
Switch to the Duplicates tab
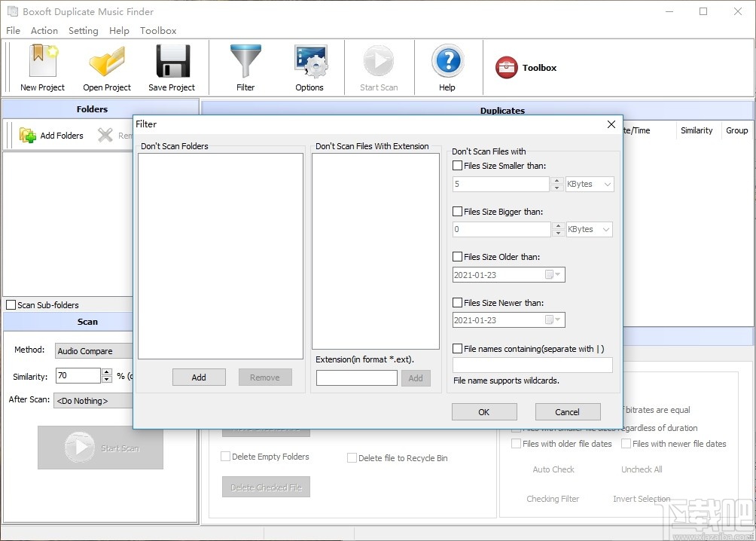click(x=502, y=110)
